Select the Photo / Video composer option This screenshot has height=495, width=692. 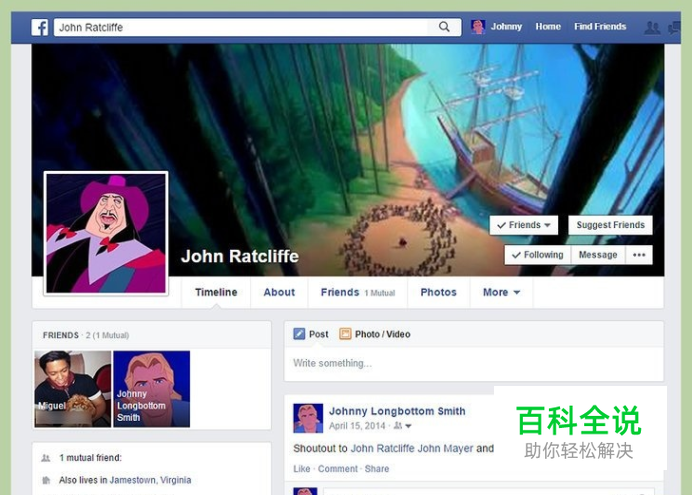pyautogui.click(x=375, y=334)
